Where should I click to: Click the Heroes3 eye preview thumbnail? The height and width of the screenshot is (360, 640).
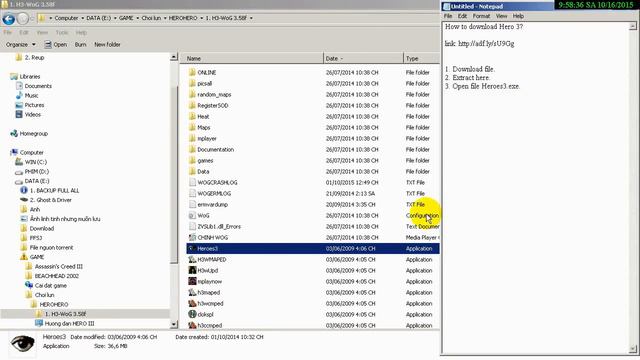coord(22,343)
